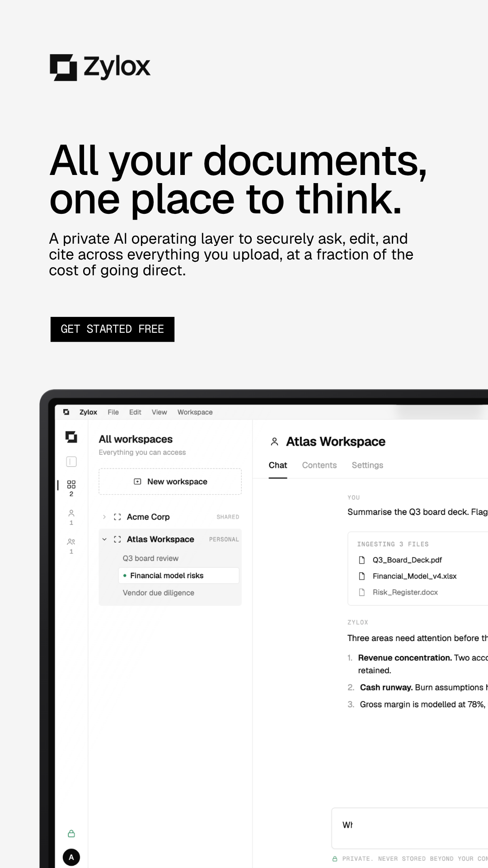Click the Zylox logo in the page header
Viewport: 488px width, 868px height.
100,67
